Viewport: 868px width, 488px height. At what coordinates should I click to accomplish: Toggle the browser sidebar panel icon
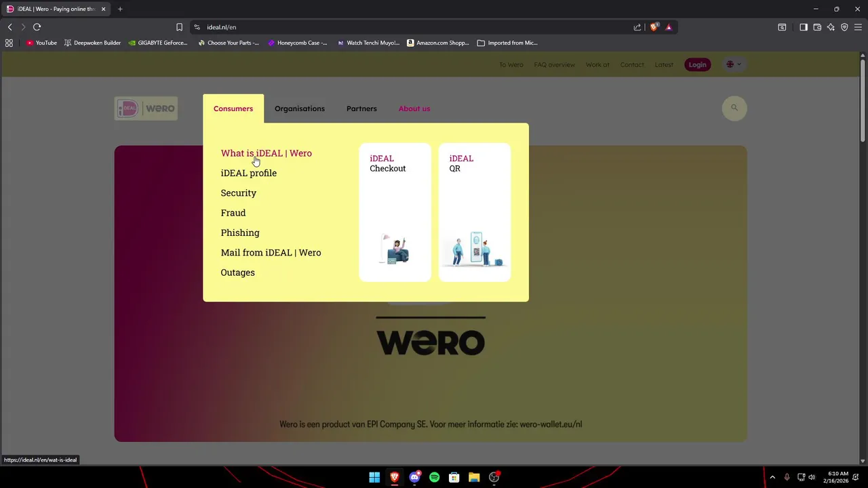point(804,27)
